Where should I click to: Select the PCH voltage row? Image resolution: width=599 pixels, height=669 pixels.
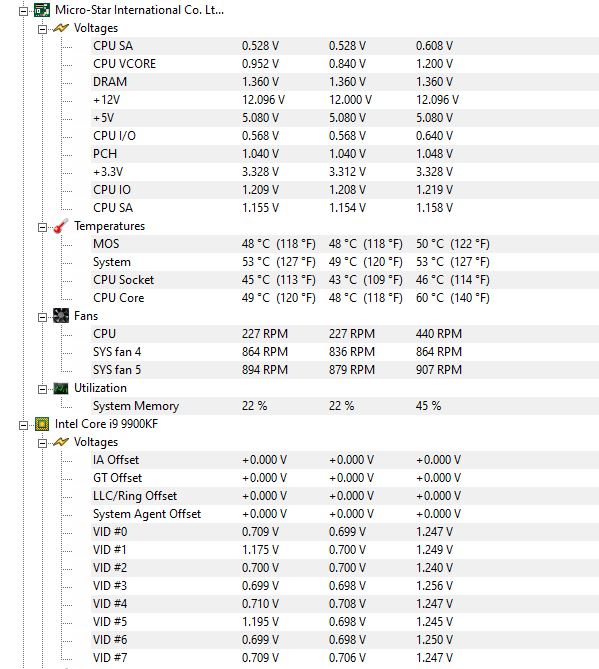pos(345,154)
